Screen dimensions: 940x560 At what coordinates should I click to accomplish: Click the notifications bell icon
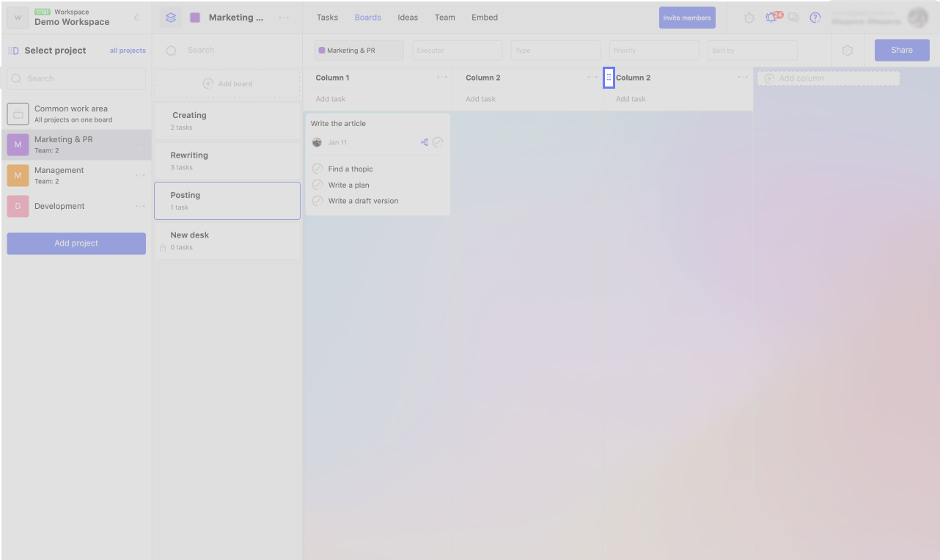pyautogui.click(x=771, y=18)
